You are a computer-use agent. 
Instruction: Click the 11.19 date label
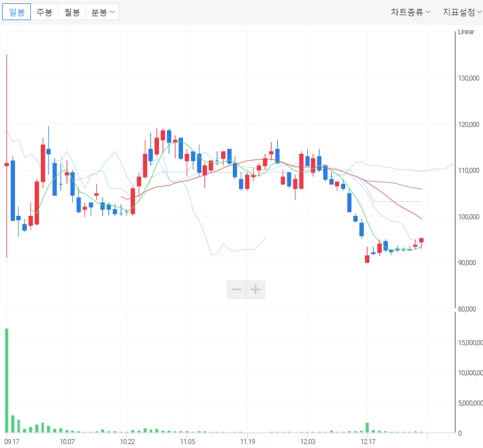247,441
